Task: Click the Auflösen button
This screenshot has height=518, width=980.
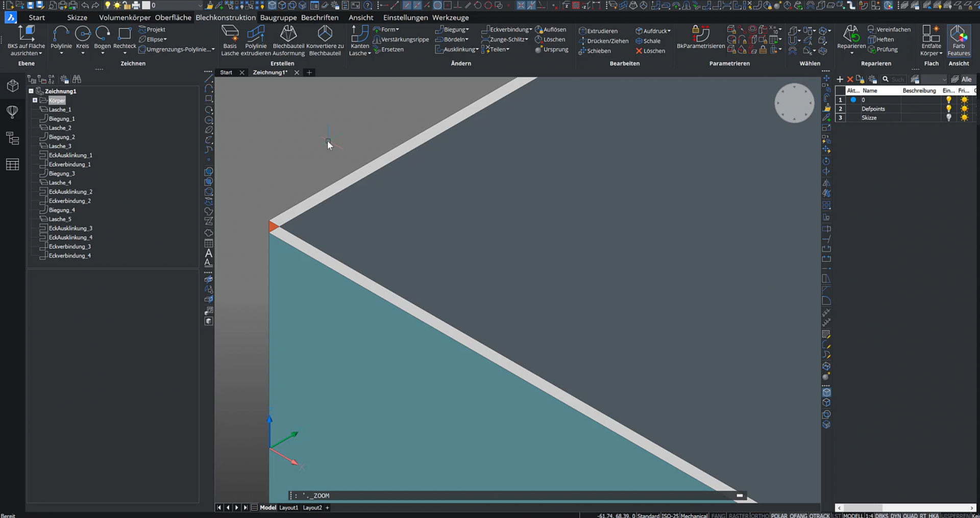Action: 550,30
